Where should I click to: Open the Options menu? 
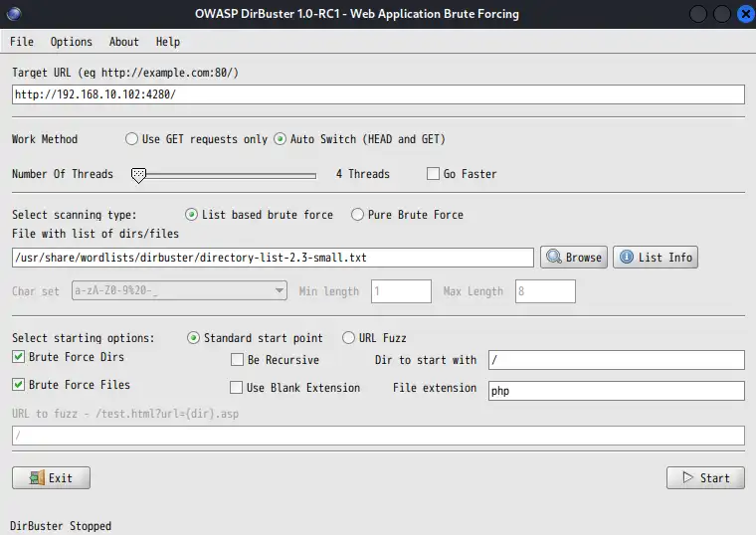click(x=71, y=42)
